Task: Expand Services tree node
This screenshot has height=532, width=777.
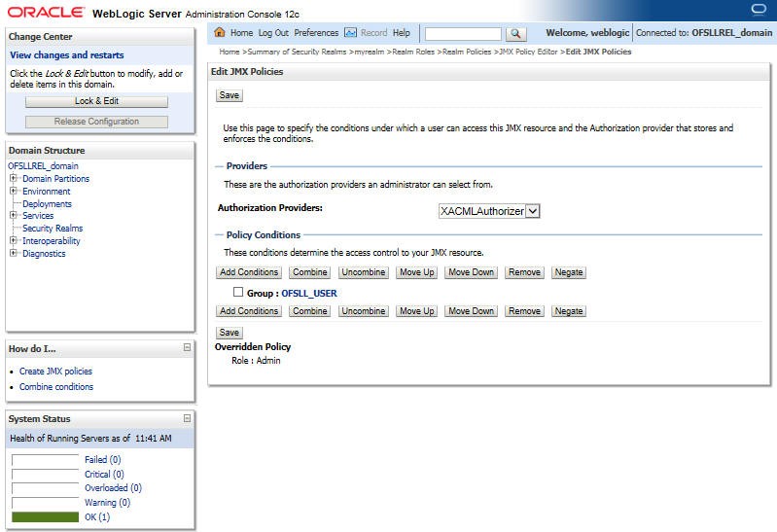Action: (14, 215)
